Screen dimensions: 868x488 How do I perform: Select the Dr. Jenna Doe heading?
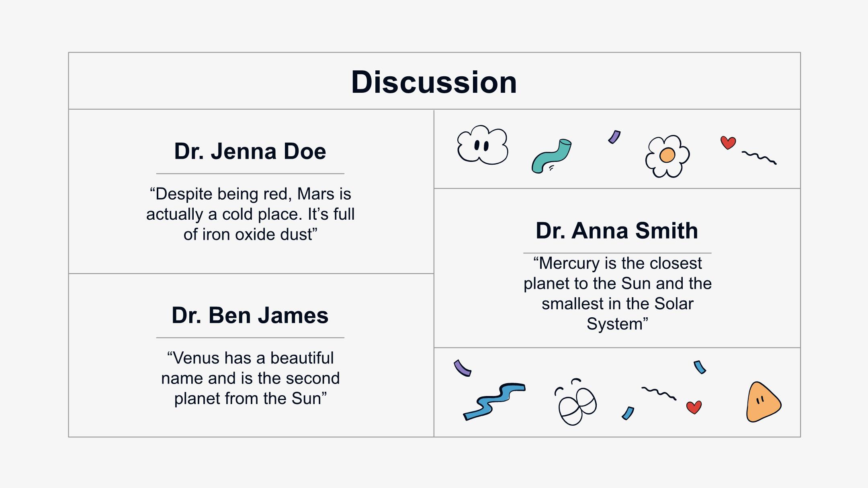click(x=250, y=151)
